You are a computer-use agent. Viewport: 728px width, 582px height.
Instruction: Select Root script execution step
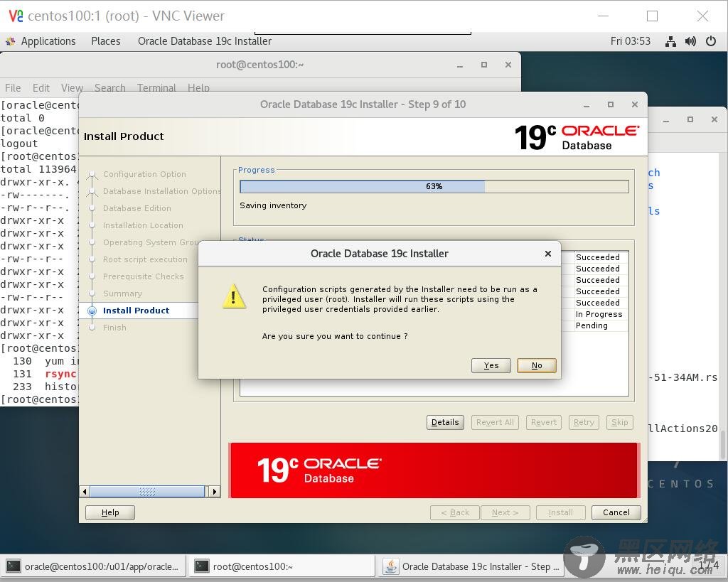pos(145,259)
